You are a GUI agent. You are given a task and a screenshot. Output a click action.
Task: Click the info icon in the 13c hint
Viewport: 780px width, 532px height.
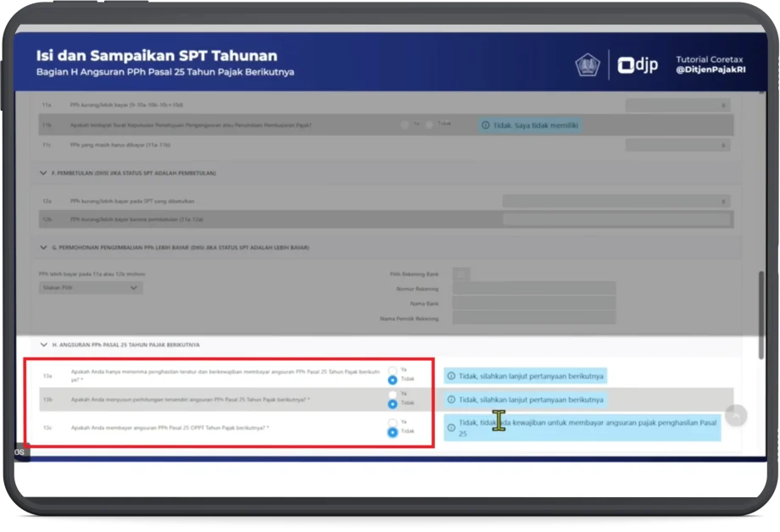click(451, 427)
